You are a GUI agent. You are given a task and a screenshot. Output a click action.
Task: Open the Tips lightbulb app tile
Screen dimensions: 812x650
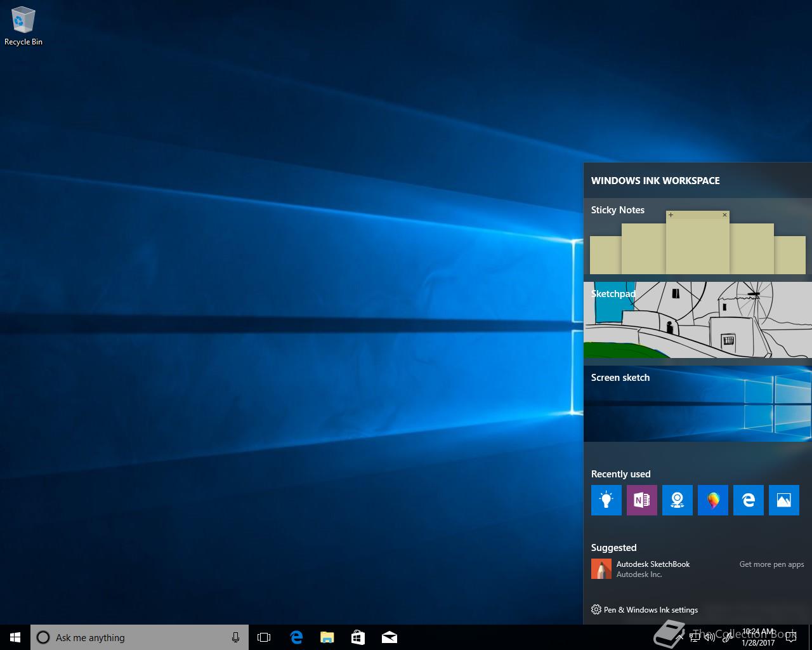[x=606, y=500]
